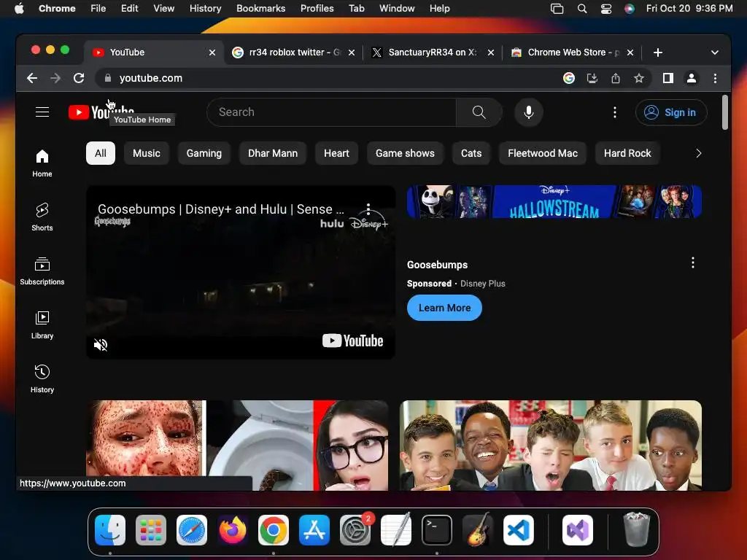
Task: Filter by the Game shows chip
Action: point(405,153)
